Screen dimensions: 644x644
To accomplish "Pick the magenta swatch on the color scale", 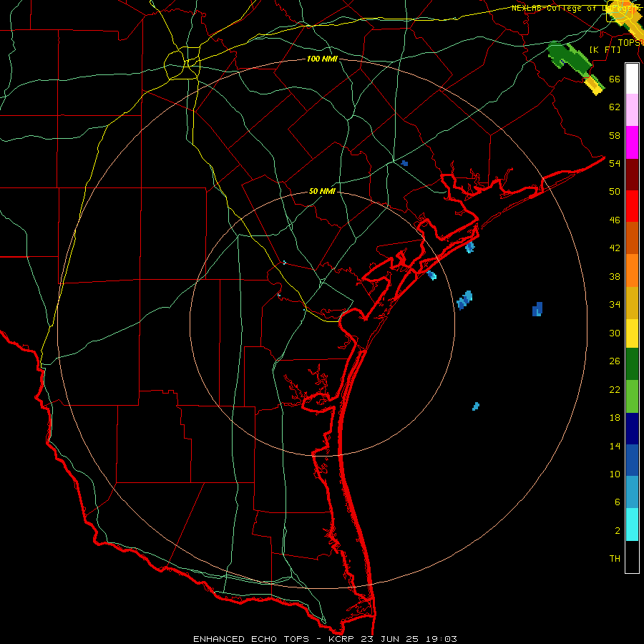I will pyautogui.click(x=632, y=142).
